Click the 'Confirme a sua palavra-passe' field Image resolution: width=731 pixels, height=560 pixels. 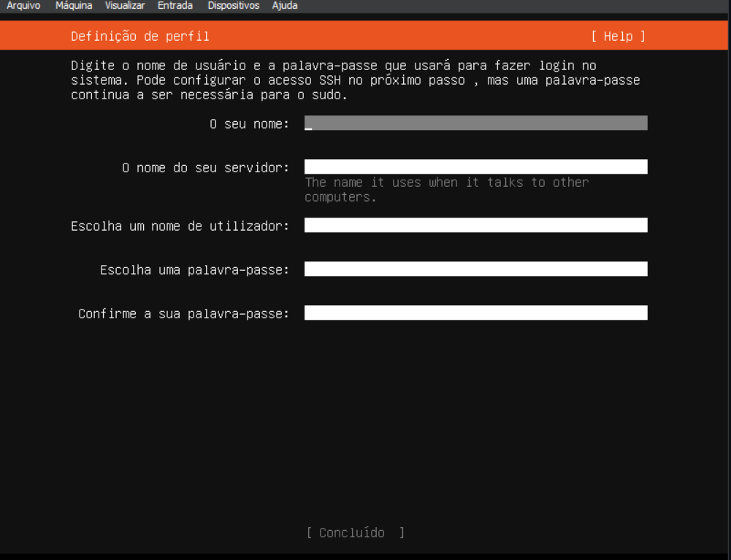475,312
